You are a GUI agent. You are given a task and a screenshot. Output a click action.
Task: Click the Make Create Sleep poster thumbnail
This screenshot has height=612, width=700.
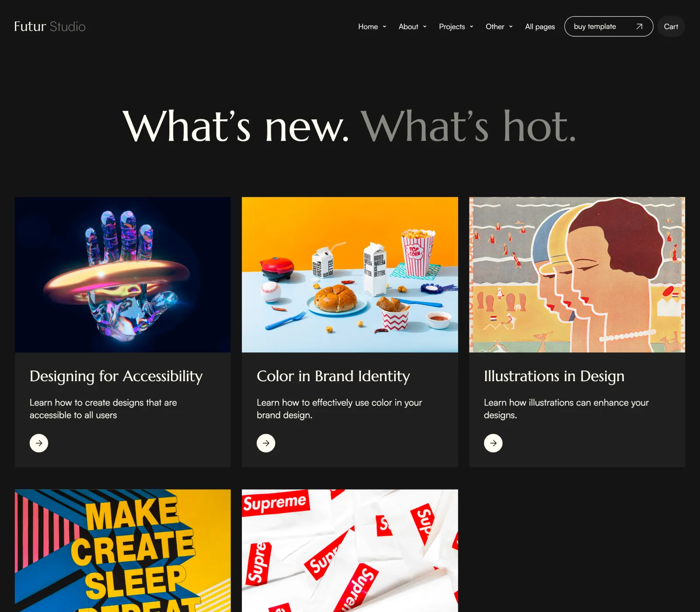tap(122, 551)
